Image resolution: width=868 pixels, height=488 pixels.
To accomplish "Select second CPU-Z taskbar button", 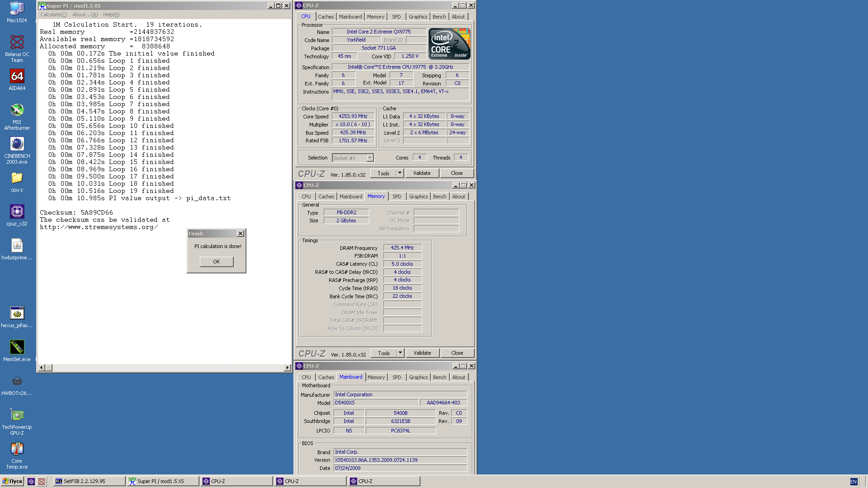I will tap(310, 481).
